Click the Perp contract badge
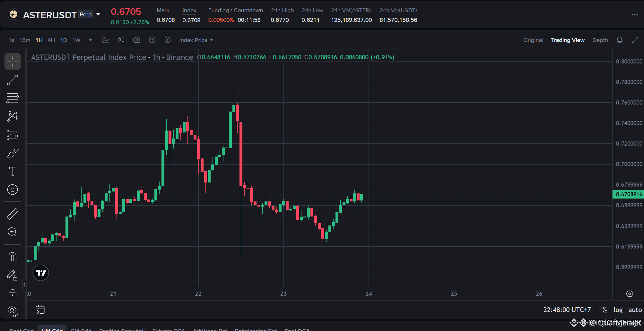Viewport: 644px width, 331px height. point(86,14)
